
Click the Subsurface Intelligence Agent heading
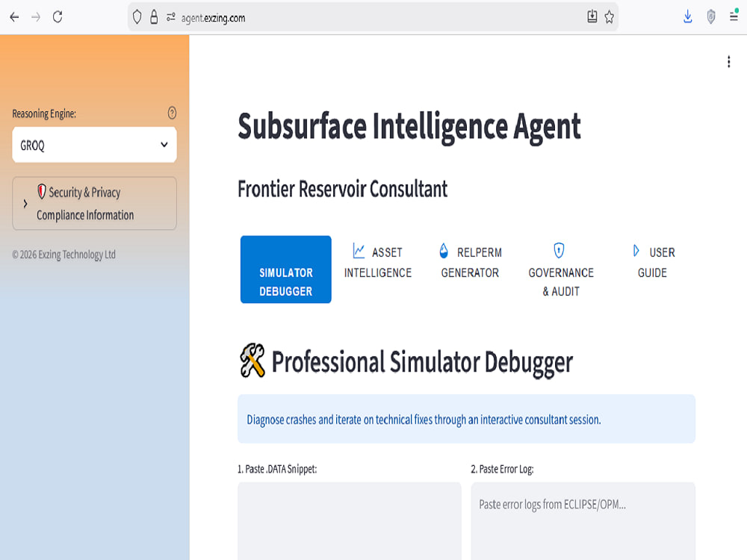tap(409, 127)
